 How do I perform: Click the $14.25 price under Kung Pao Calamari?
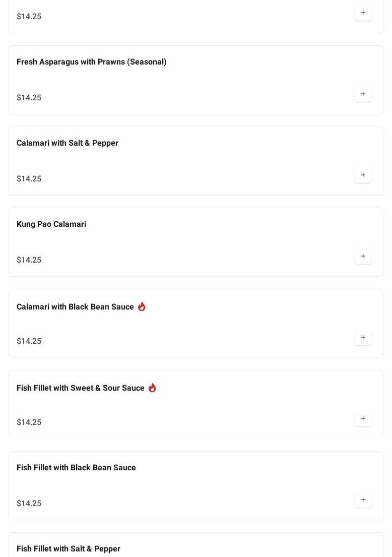(29, 260)
